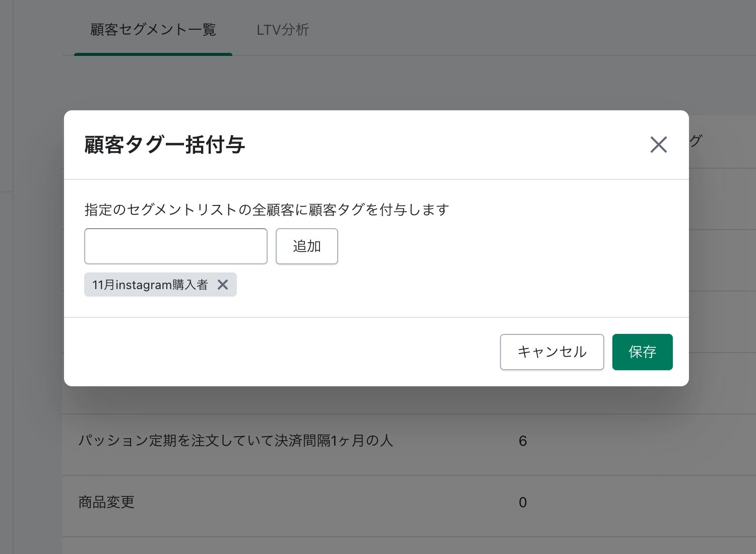Image resolution: width=756 pixels, height=554 pixels.
Task: Open the 顧客セグメント一覧 tab
Action: pos(153,30)
